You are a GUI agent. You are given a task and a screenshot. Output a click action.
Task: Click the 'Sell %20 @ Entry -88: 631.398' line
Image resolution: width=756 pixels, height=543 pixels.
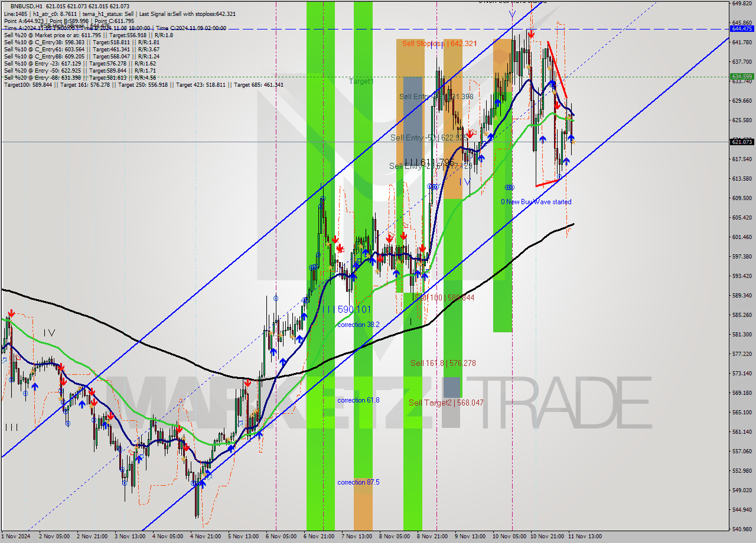[80, 77]
